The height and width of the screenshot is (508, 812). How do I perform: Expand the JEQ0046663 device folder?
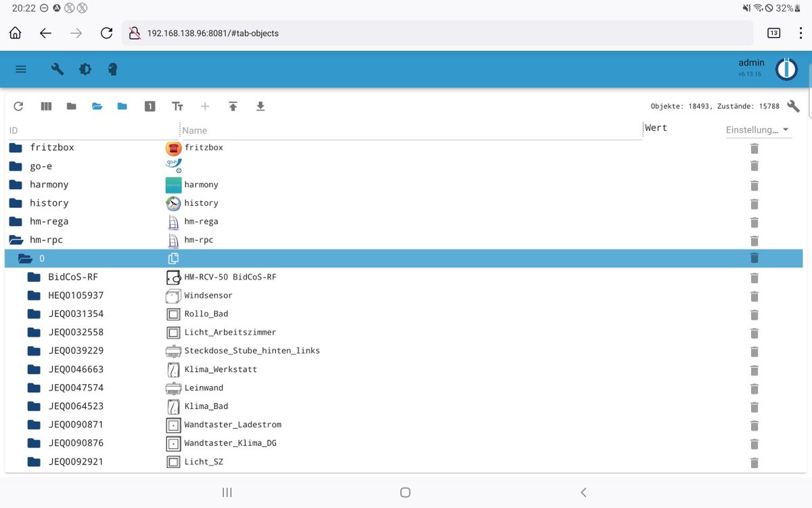pos(34,369)
